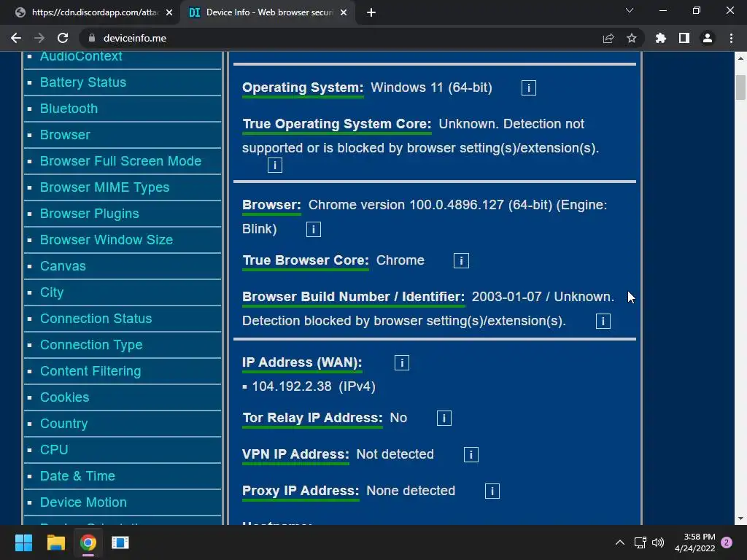Open Date & Time sidebar link

77,475
